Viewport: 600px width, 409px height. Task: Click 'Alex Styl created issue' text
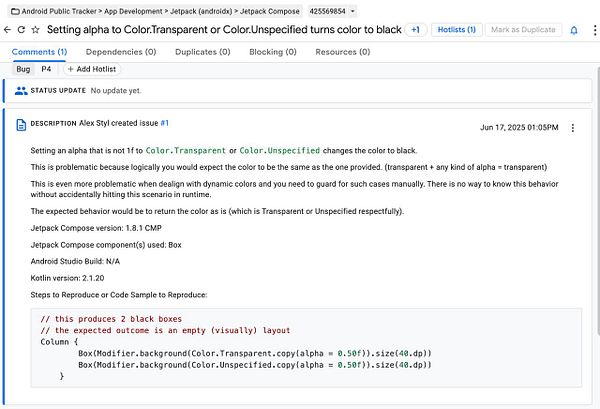pyautogui.click(x=119, y=123)
